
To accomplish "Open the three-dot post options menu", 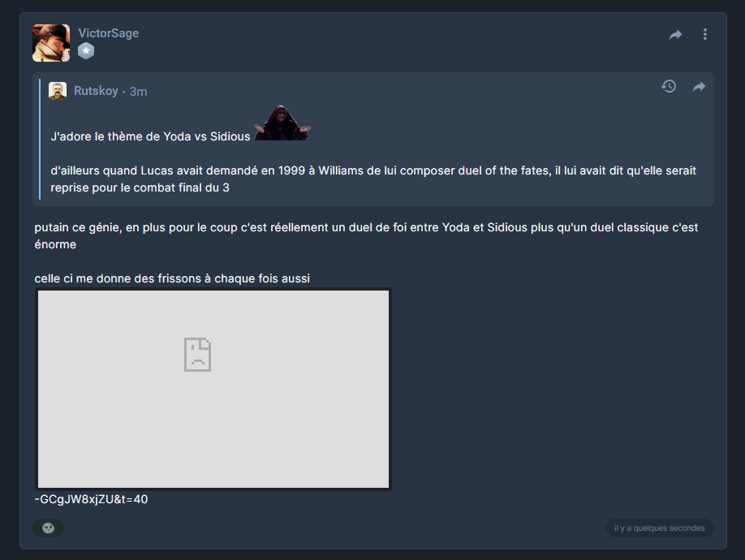I will [705, 34].
